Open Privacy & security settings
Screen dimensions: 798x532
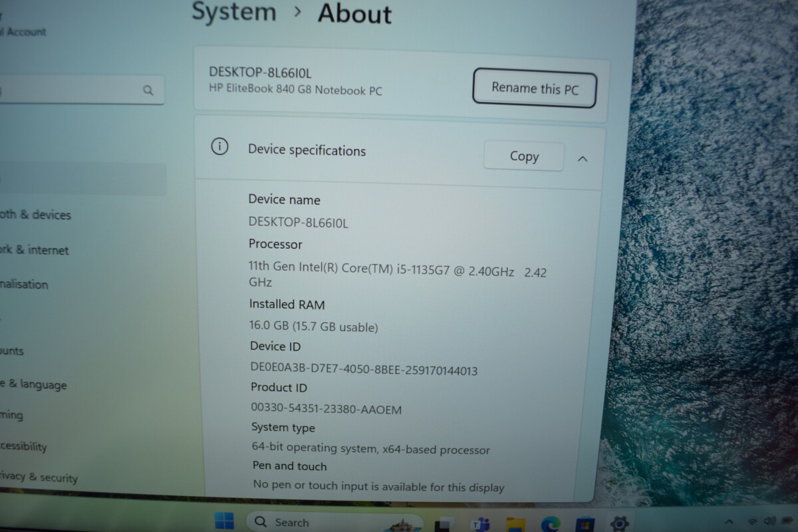(x=39, y=477)
